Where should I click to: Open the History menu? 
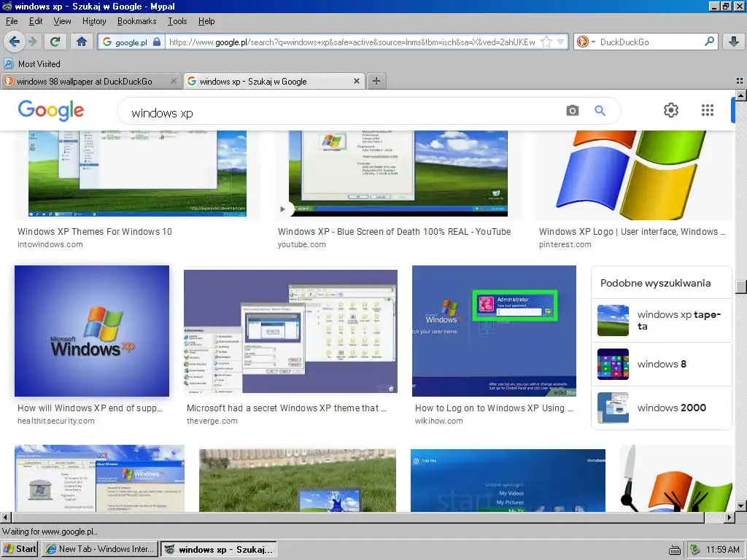pos(94,21)
